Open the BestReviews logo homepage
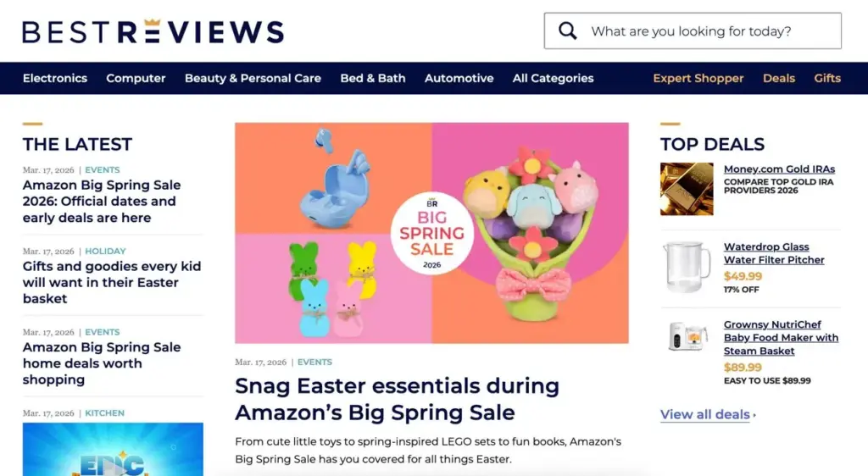868x476 pixels. 153,31
